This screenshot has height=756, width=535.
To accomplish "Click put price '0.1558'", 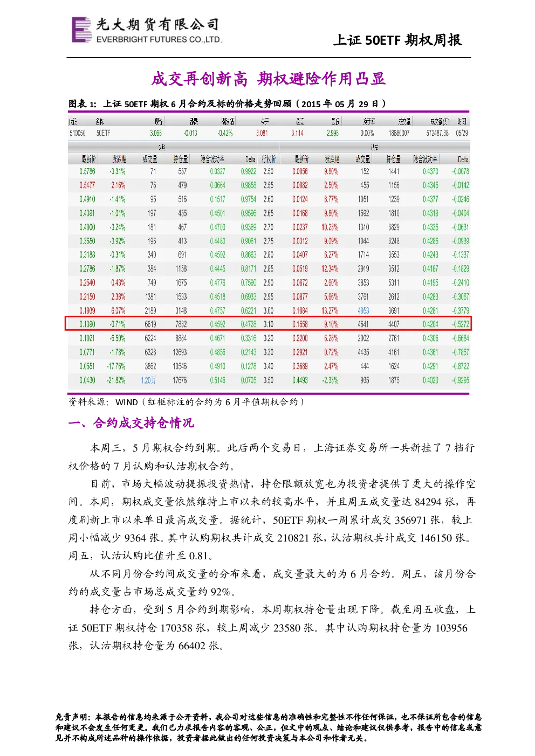I will tap(300, 324).
